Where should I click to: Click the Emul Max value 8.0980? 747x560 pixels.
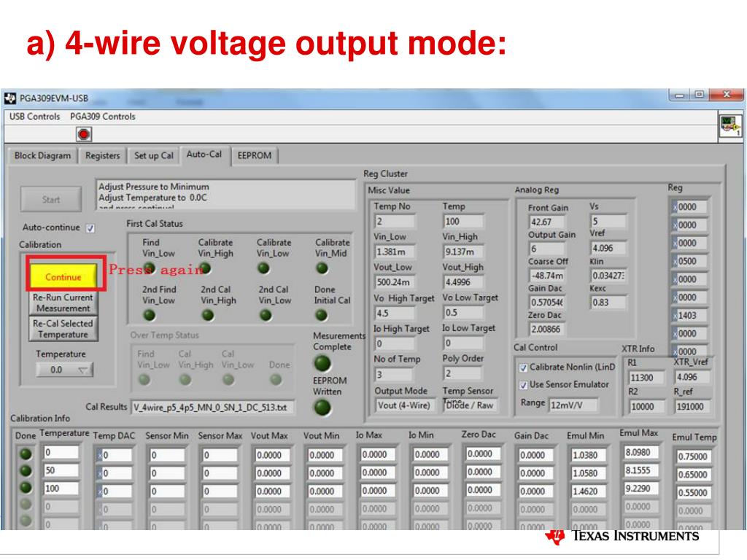coord(642,452)
